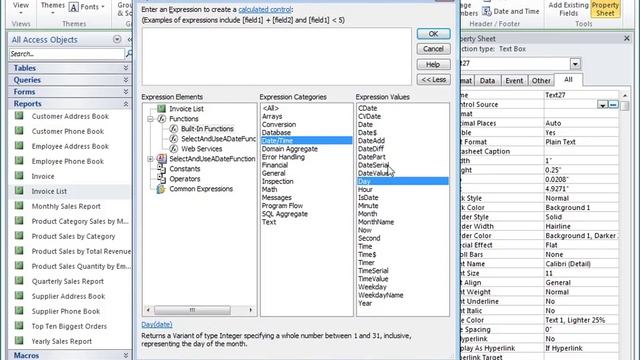Viewport: 640px width, 360px height.
Task: Open the View dropdown in the ribbon
Action: pos(21,9)
